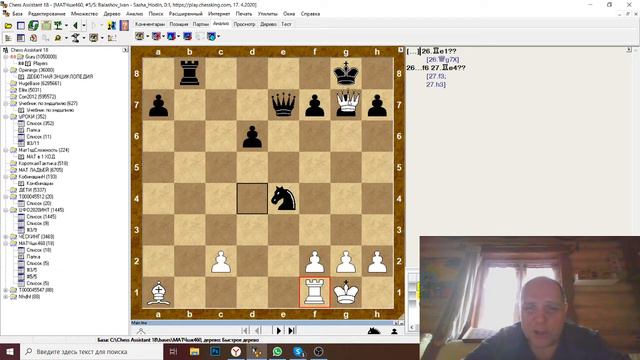Open the Windows Start button
Viewport: 640px width, 360px height.
[x=10, y=351]
